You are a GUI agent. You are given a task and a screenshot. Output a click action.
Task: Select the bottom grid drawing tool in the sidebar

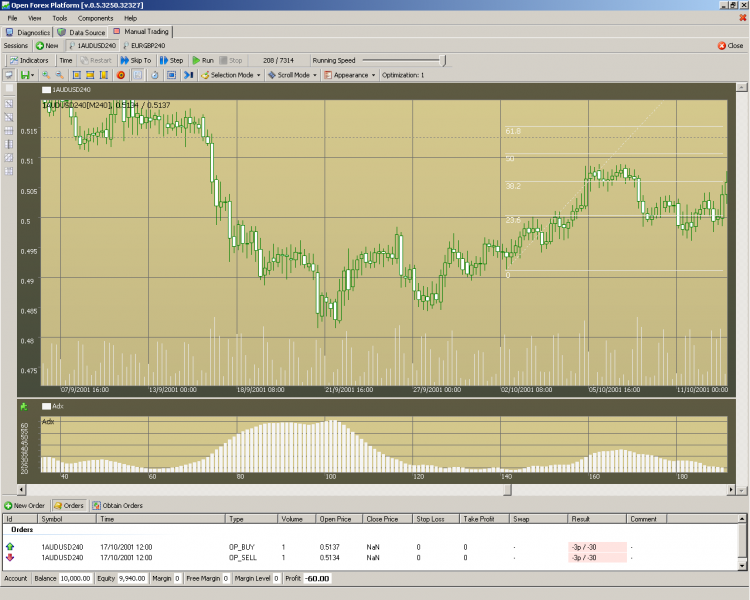[x=9, y=171]
